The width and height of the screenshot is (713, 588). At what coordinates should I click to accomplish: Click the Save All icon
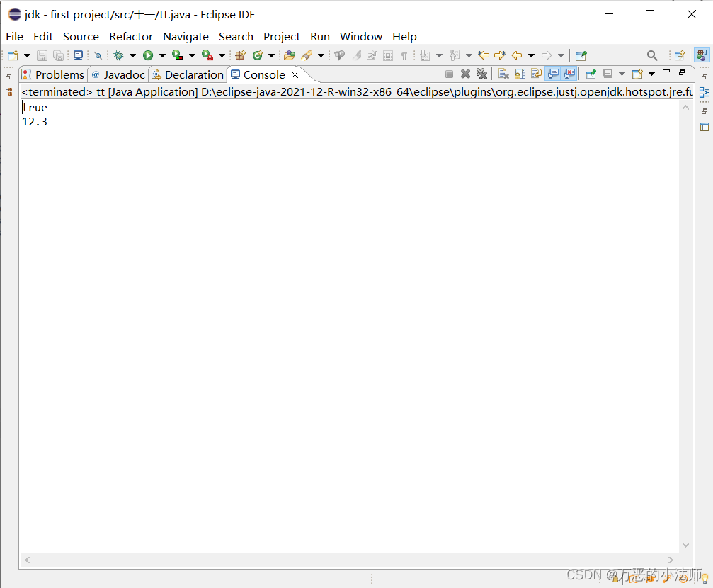58,55
